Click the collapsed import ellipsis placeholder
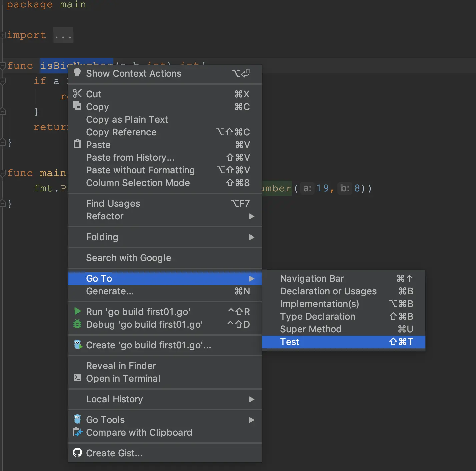The image size is (476, 471). (x=63, y=35)
